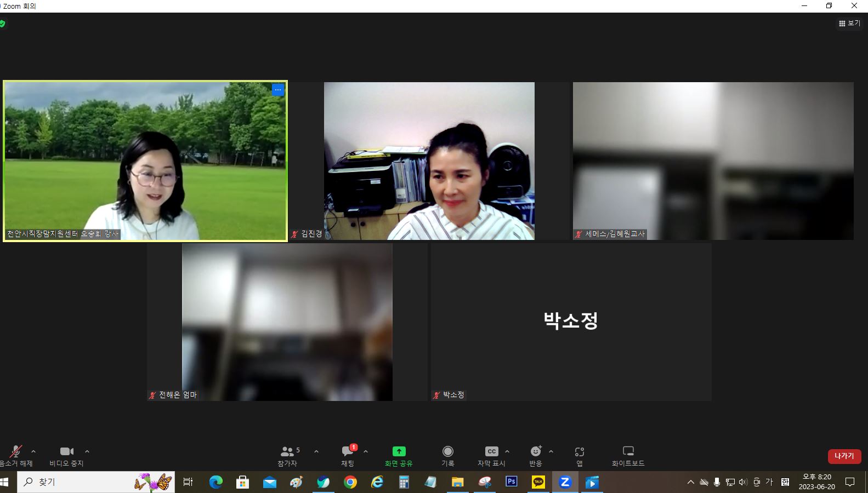Open KakaoTalk from the taskbar
This screenshot has width=868, height=493.
pos(538,482)
